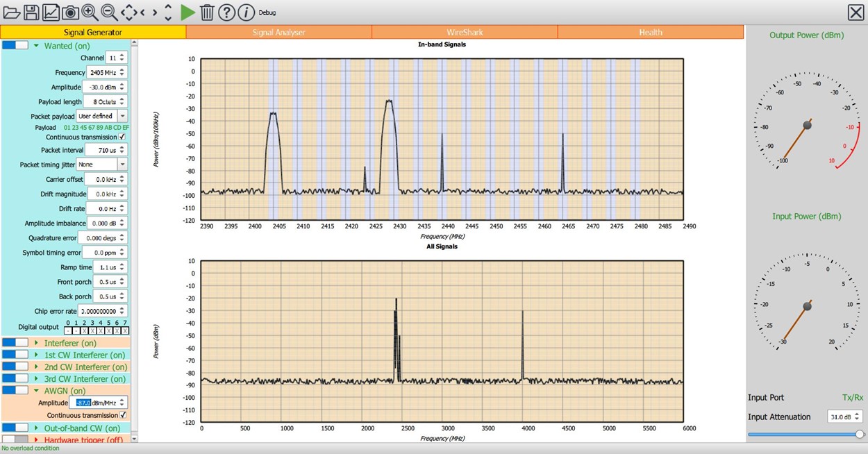Enable the Hardware trigger switch
Screen dimensions: 868x454
coord(15,439)
